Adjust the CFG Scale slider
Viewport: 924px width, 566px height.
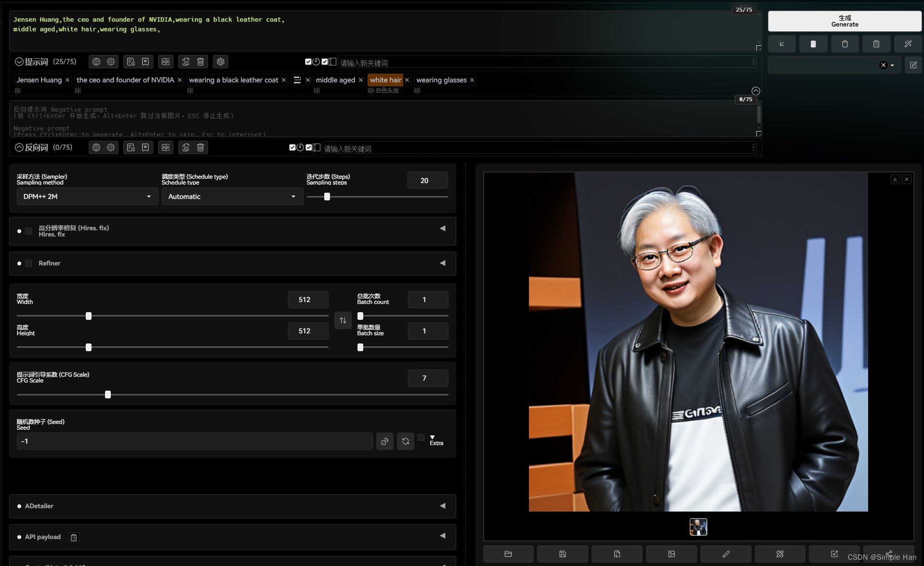coord(232,395)
